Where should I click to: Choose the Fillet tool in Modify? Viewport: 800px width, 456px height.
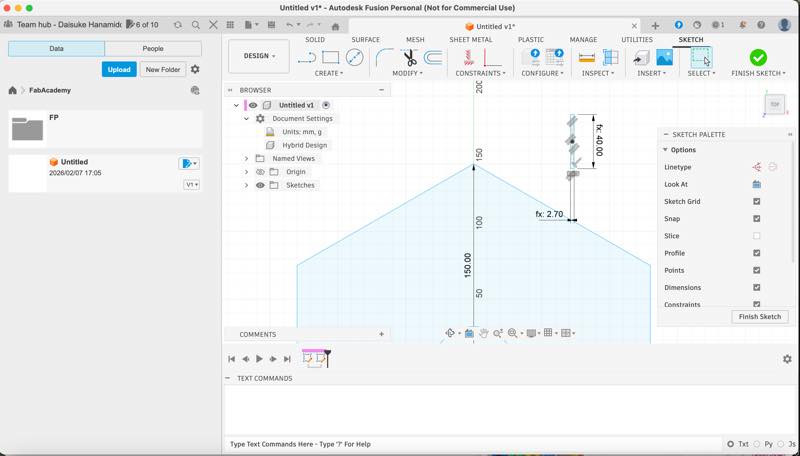384,58
